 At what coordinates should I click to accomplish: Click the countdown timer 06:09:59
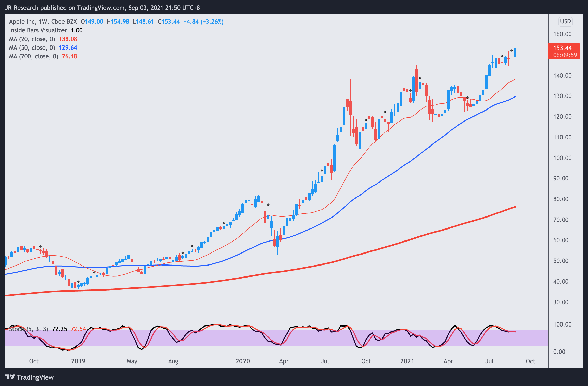(565, 55)
